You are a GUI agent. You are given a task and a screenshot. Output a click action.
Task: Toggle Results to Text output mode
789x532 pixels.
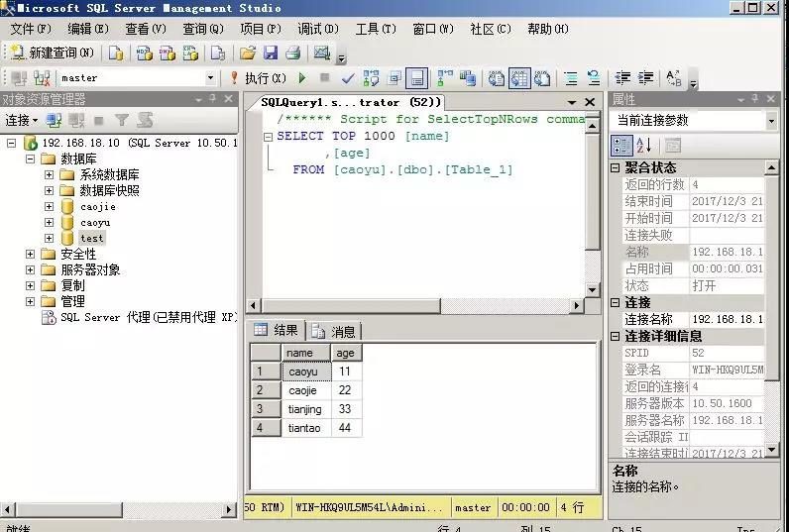495,77
